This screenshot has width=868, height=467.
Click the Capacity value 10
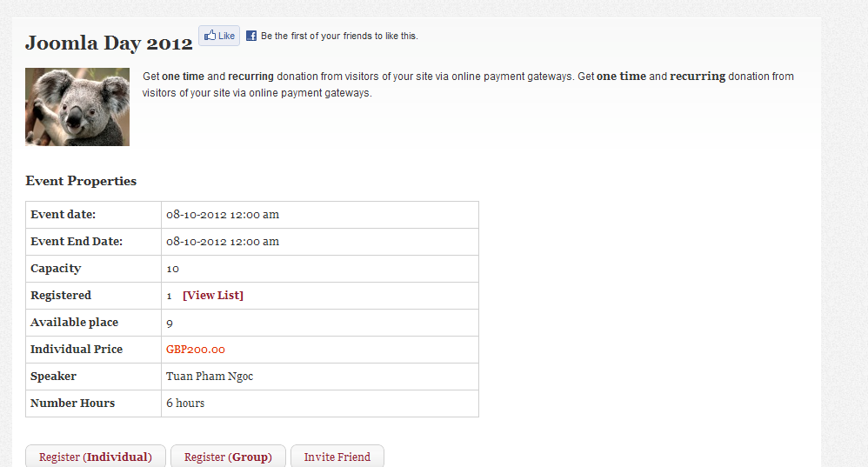click(173, 269)
